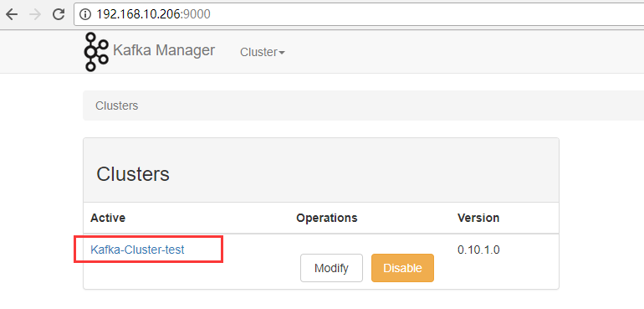Click the Kafka Manager logo icon
This screenshot has width=644, height=309.
95,52
